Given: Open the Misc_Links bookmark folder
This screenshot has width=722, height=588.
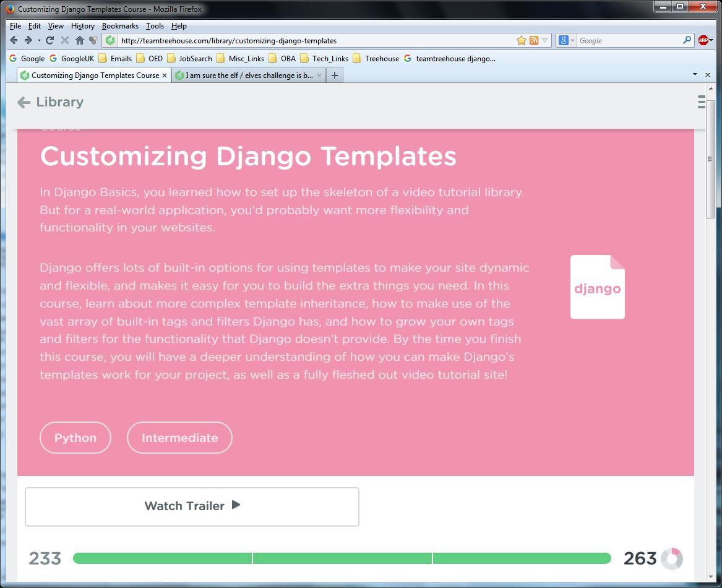Looking at the screenshot, I should [x=241, y=59].
